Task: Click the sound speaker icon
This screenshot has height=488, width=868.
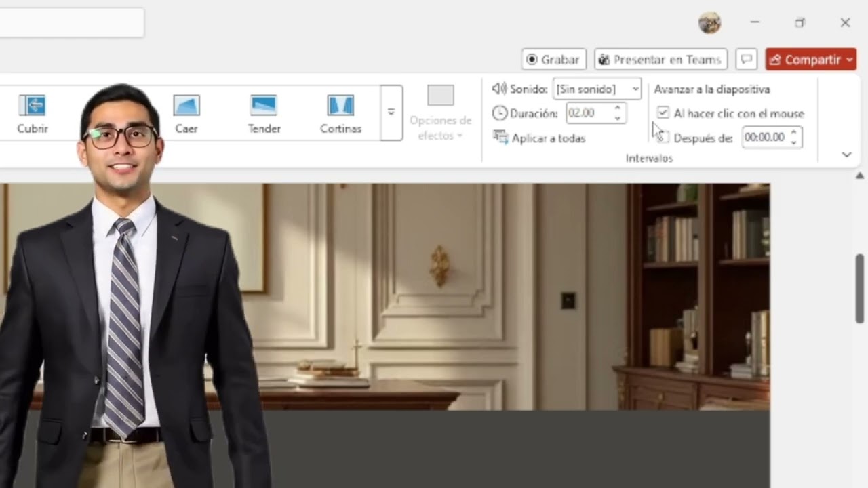Action: (499, 89)
